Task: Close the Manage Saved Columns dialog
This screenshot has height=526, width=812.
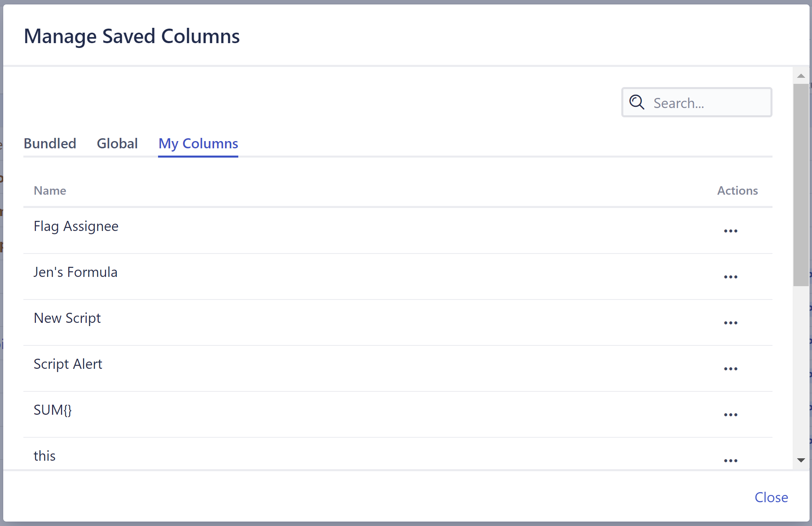Action: (x=771, y=497)
